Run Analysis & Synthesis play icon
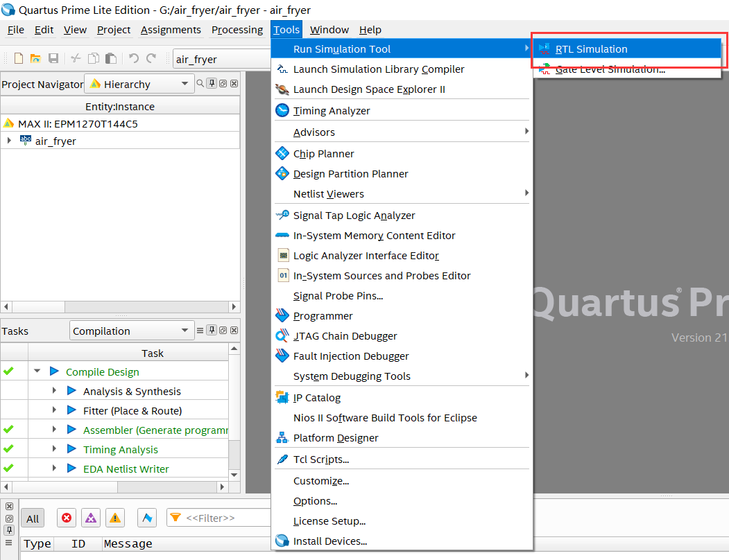Viewport: 729px width, 560px height. [71, 391]
